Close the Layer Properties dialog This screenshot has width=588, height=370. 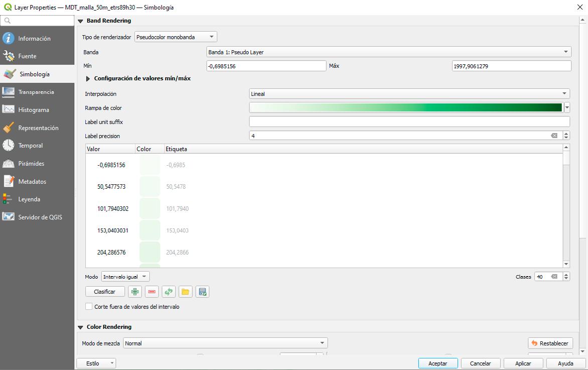click(579, 7)
